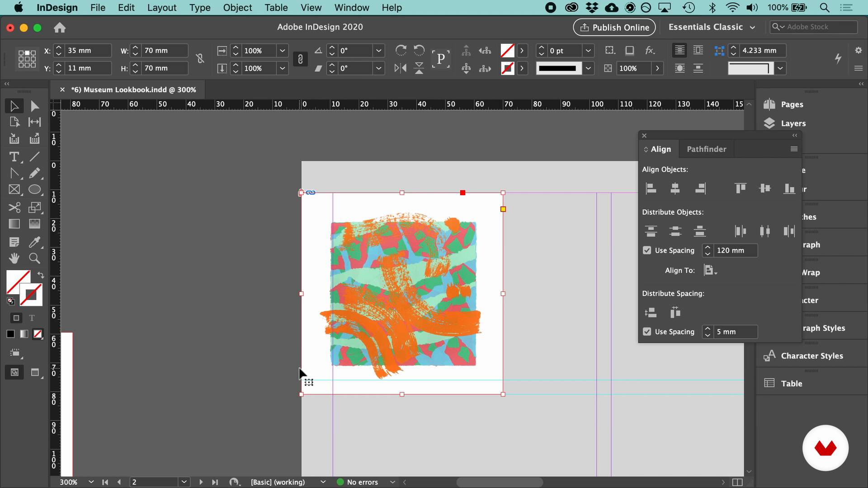Image resolution: width=868 pixels, height=488 pixels.
Task: Open the Character Styles panel
Action: pyautogui.click(x=811, y=356)
